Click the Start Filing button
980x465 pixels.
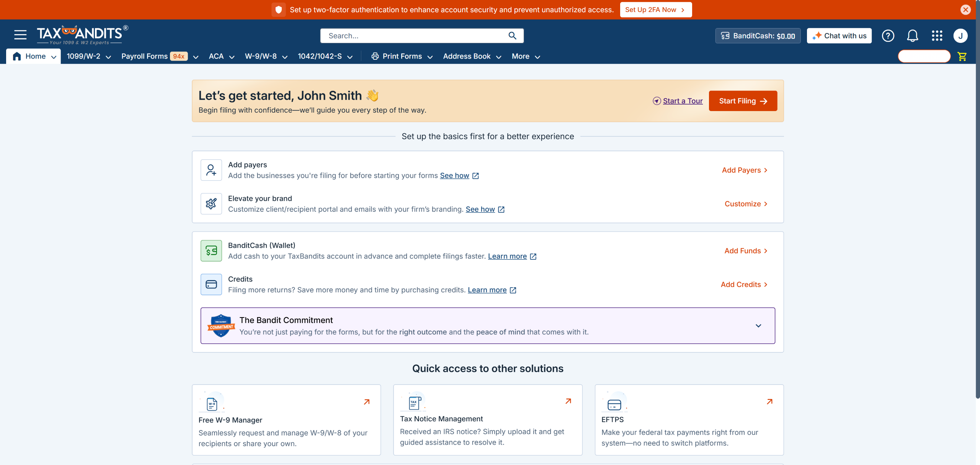[x=743, y=101]
